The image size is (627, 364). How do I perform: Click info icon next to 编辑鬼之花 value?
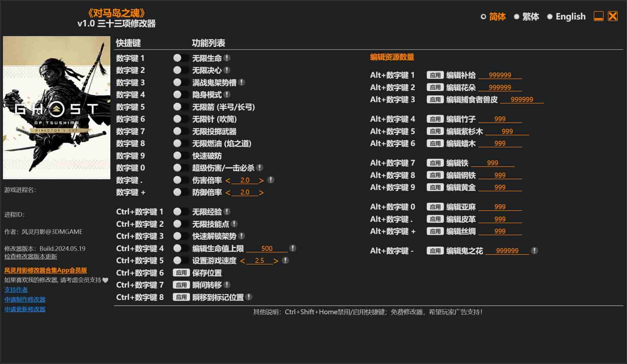click(x=534, y=251)
